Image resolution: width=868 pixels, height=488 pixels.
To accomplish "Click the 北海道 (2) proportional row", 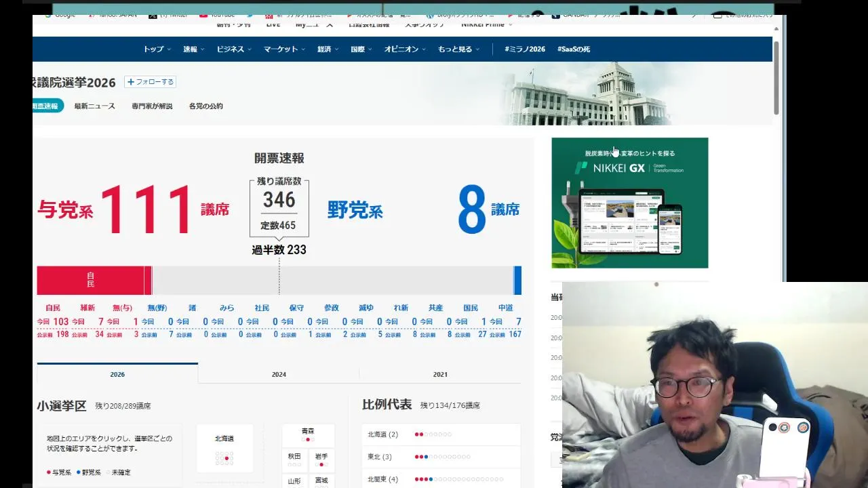I will point(441,434).
